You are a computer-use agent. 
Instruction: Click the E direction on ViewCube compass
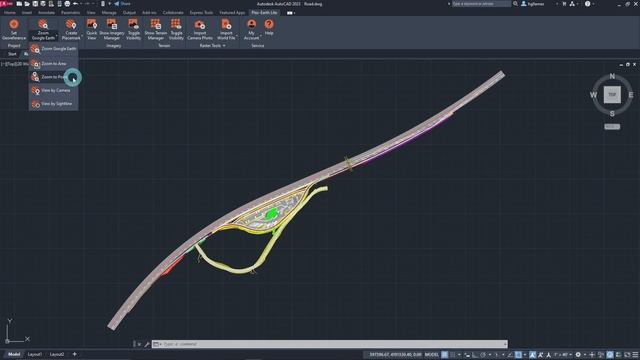click(631, 95)
